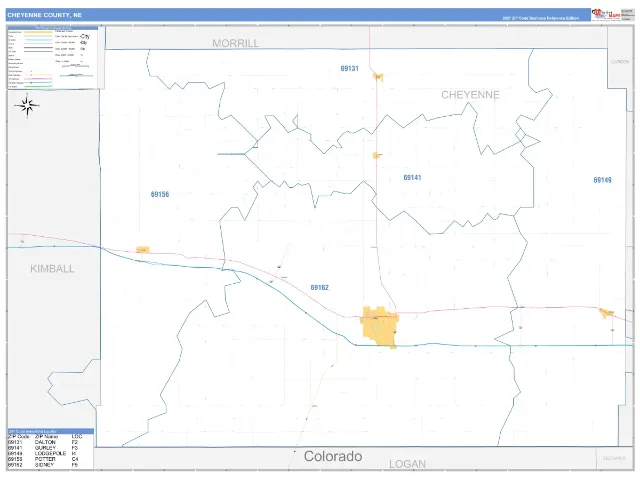
Task: Click the ZIP locator table blue header
Action: (x=51, y=431)
